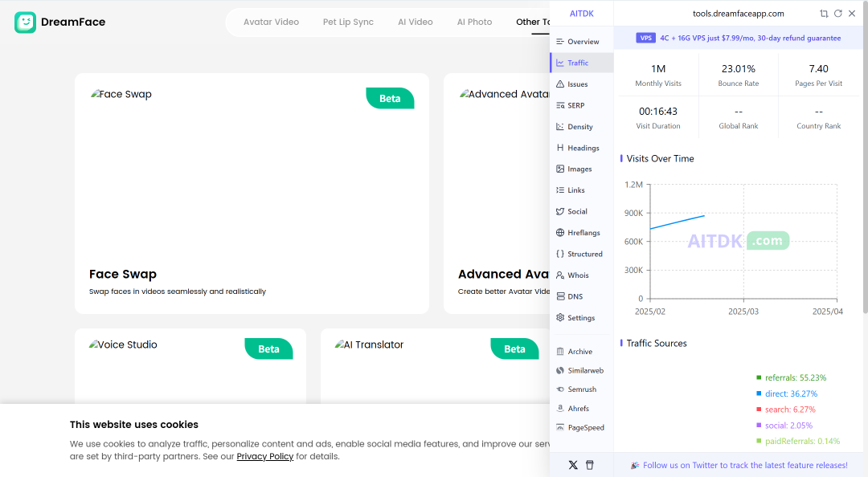868x477 pixels.
Task: Open the Voice Studio card
Action: [190, 366]
